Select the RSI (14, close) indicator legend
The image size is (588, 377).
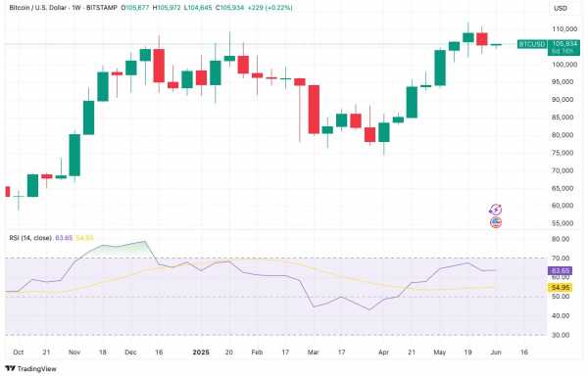[x=30, y=238]
